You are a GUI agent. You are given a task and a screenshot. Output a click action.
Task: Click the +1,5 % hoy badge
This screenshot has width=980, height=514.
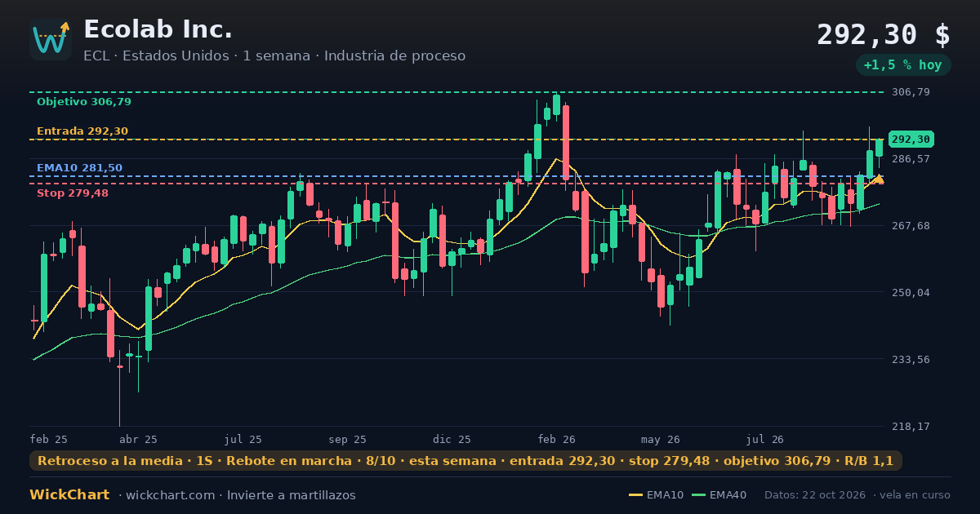pos(903,65)
